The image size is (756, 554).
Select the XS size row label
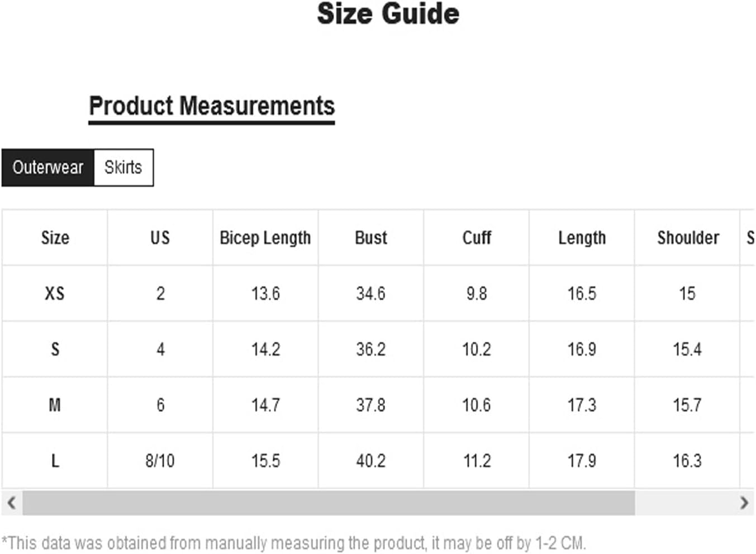55,293
